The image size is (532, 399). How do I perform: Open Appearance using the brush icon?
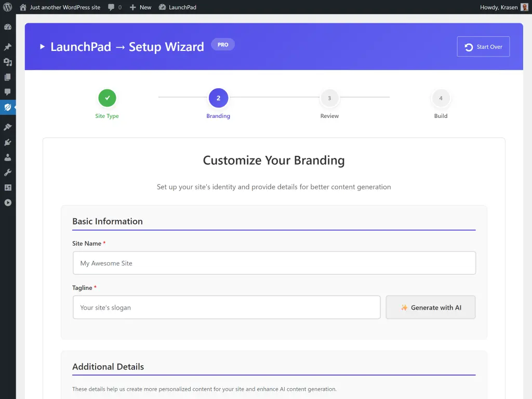(x=8, y=126)
